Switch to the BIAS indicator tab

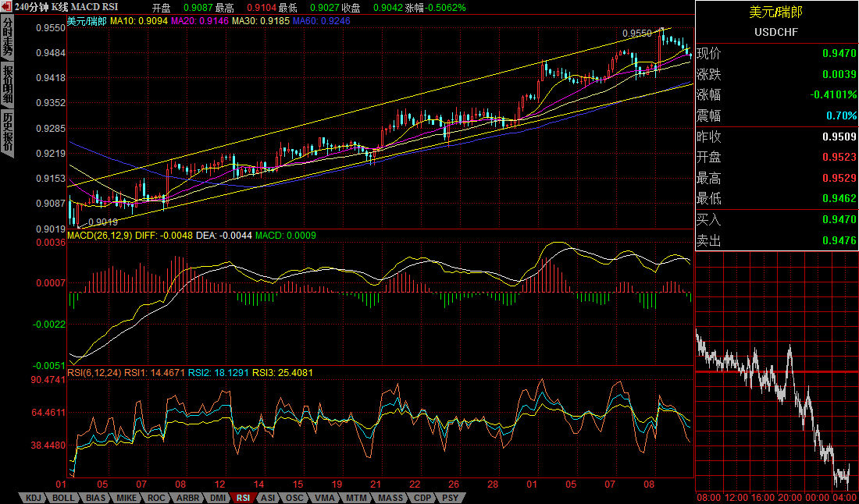tap(96, 498)
